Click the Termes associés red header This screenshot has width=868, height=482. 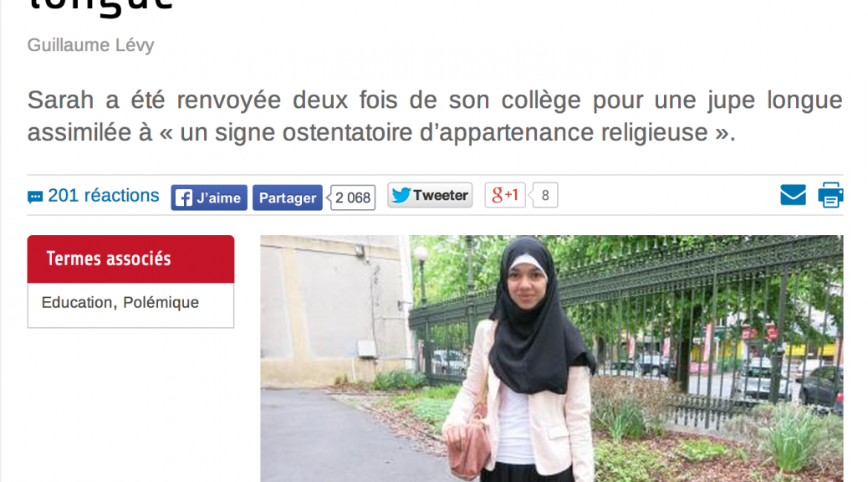tap(130, 259)
